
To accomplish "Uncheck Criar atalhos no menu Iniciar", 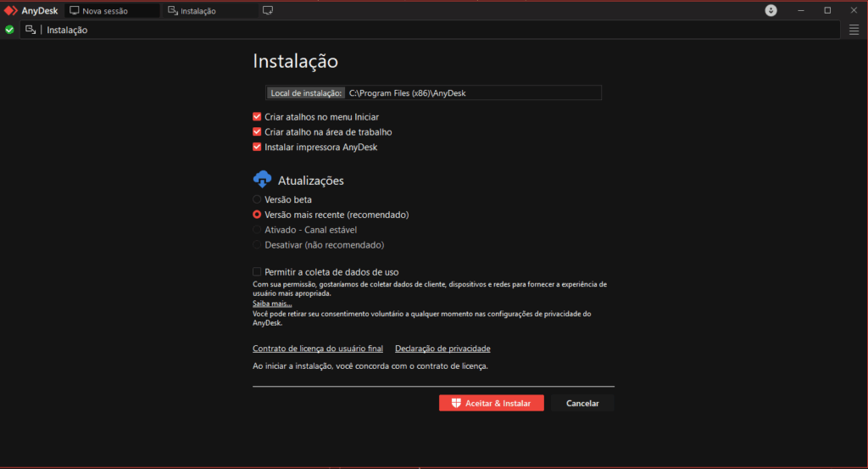I will point(257,117).
